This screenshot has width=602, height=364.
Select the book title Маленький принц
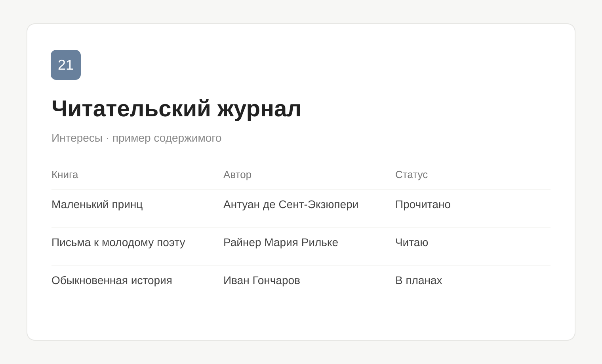click(x=97, y=205)
